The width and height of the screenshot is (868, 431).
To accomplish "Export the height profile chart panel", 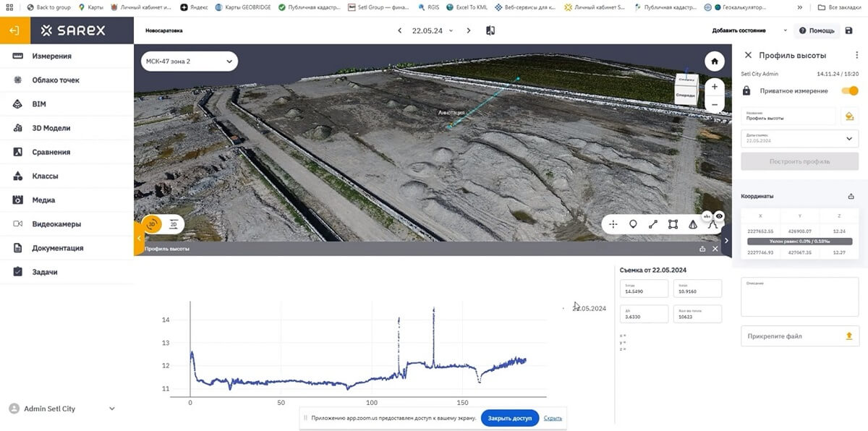I will pos(702,249).
